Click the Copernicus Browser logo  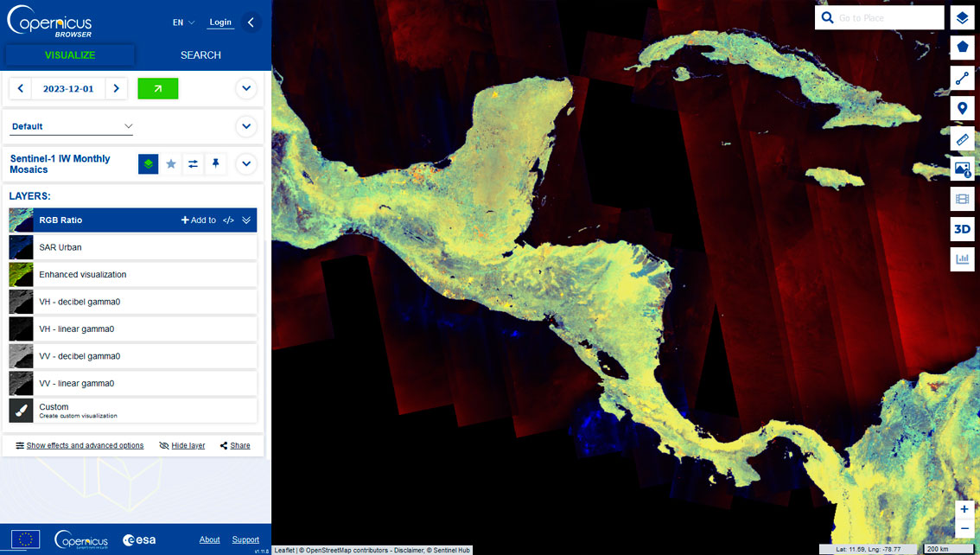click(49, 22)
